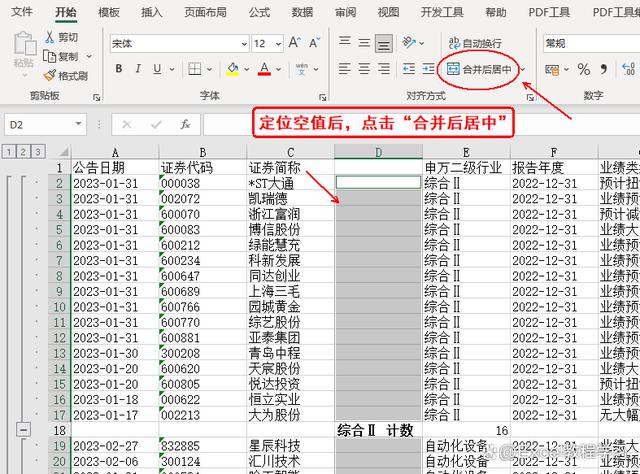The image size is (640, 474).
Task: Open the font size dropdown showing 12
Action: pyautogui.click(x=279, y=44)
